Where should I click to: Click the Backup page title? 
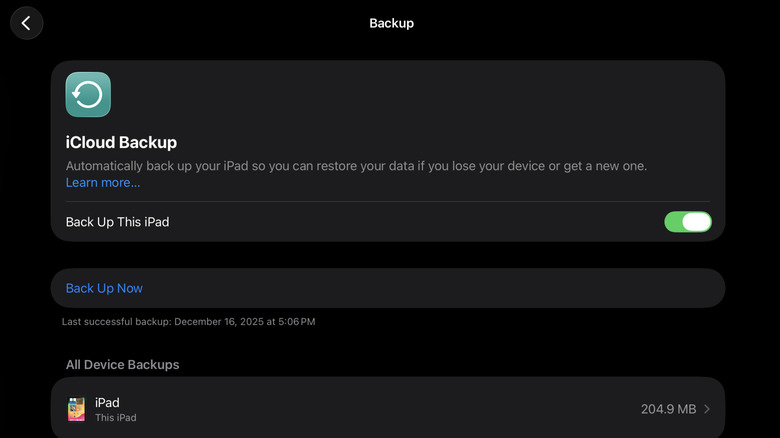click(x=391, y=23)
